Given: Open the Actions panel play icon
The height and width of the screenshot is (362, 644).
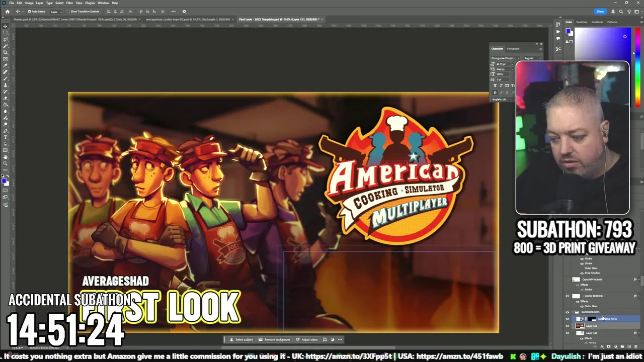Looking at the screenshot, I should tap(558, 32).
